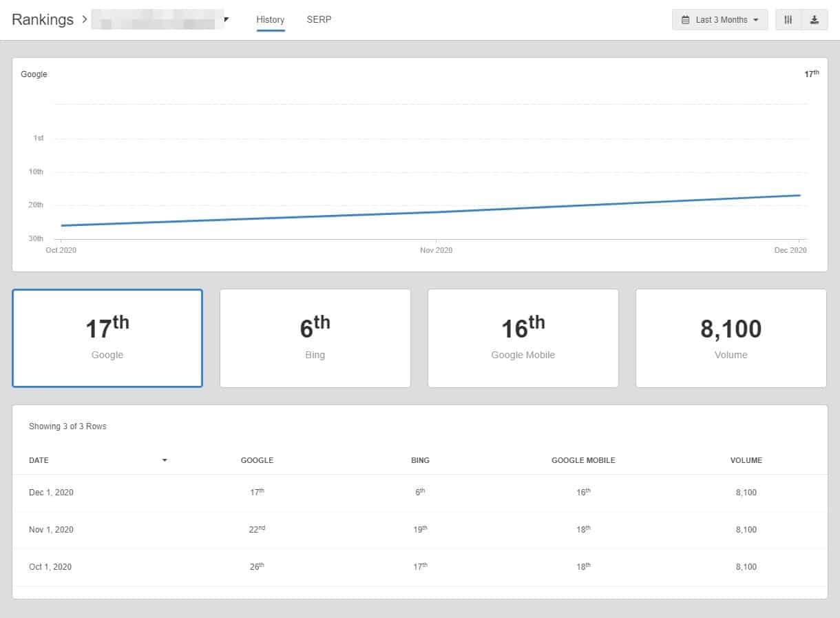Click the download export icon
The image size is (840, 618).
tap(815, 20)
